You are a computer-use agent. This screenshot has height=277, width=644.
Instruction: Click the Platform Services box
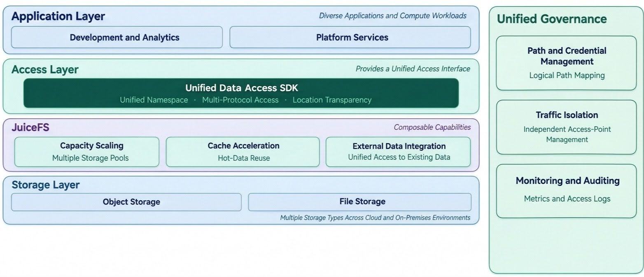350,38
